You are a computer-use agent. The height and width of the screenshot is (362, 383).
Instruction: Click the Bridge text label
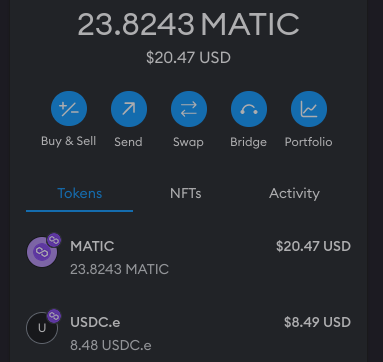[x=248, y=142]
